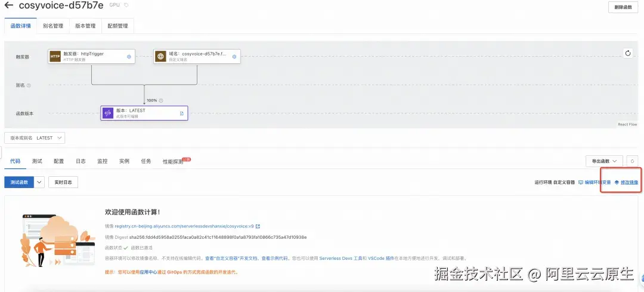Open the VSCode 插件 link
Viewport: 644px width, 292px height.
[x=380, y=259]
